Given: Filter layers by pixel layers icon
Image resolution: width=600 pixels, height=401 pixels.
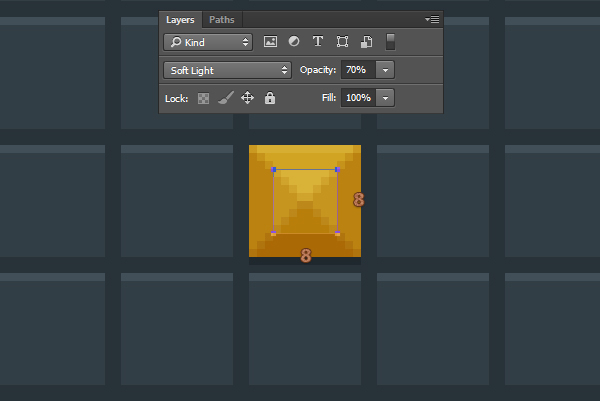Looking at the screenshot, I should point(271,41).
